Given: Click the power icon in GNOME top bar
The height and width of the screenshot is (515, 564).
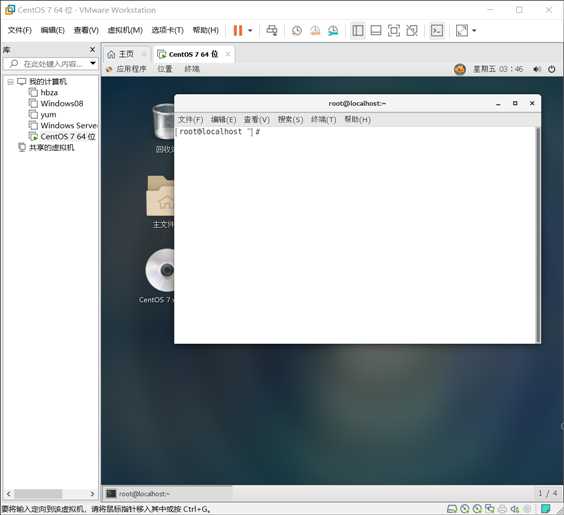Looking at the screenshot, I should [552, 69].
